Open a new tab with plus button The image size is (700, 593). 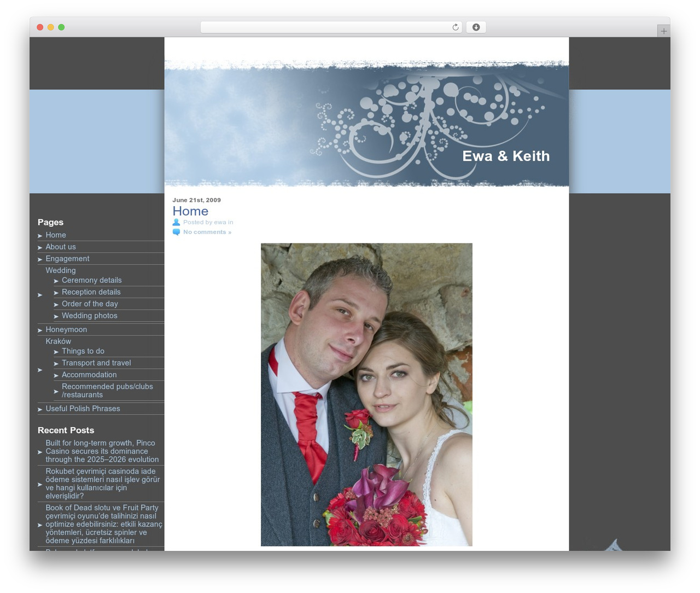point(663,31)
